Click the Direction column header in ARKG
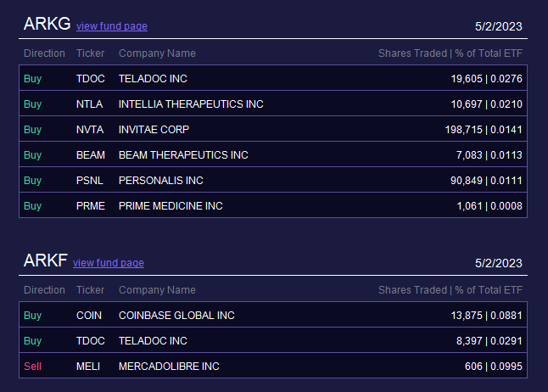The image size is (548, 392). pyautogui.click(x=44, y=53)
